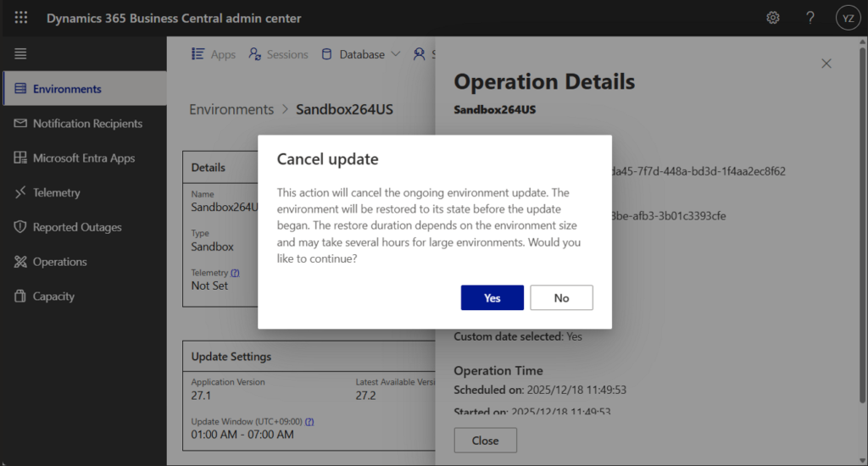
Task: Click the Telemetry icon in sidebar
Action: click(x=20, y=193)
